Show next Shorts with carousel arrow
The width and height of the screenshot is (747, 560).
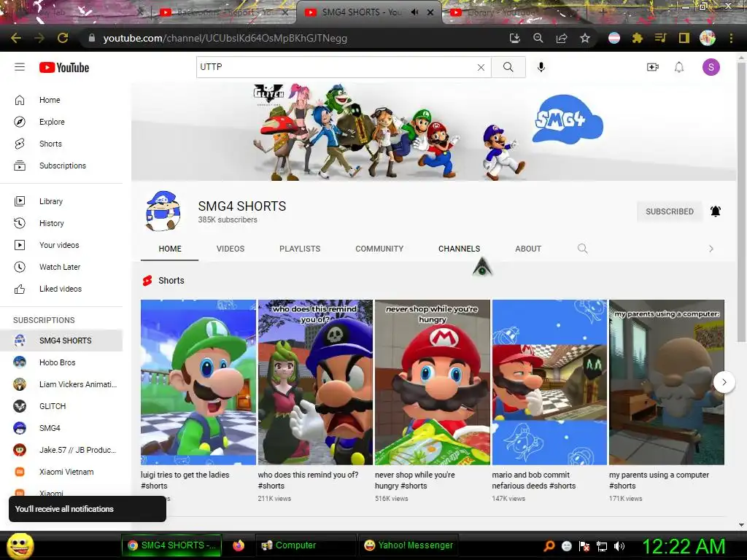coord(724,382)
